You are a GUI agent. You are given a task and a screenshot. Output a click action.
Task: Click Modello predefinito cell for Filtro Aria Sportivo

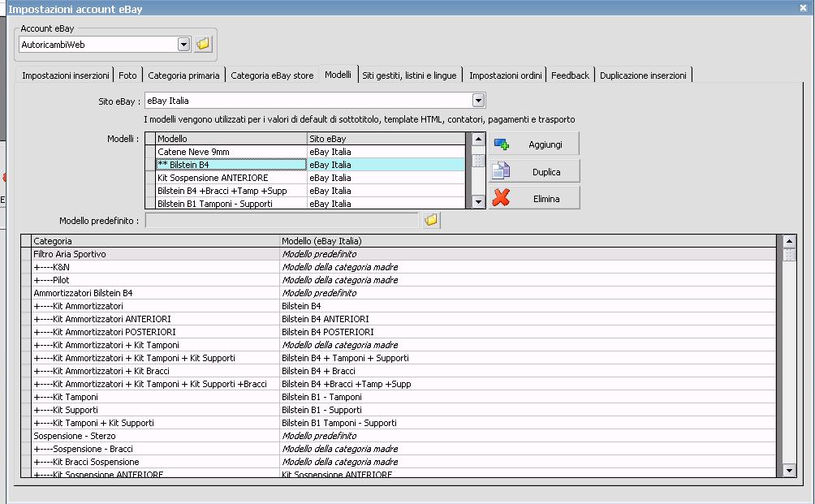(x=527, y=254)
